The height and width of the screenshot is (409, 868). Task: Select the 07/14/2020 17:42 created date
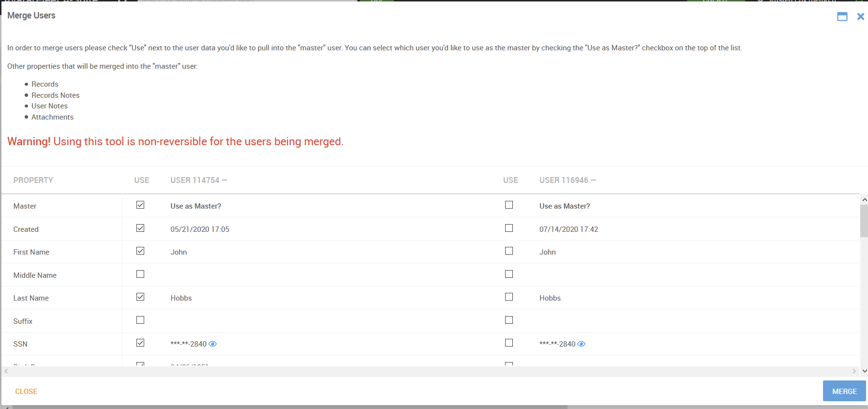[569, 229]
